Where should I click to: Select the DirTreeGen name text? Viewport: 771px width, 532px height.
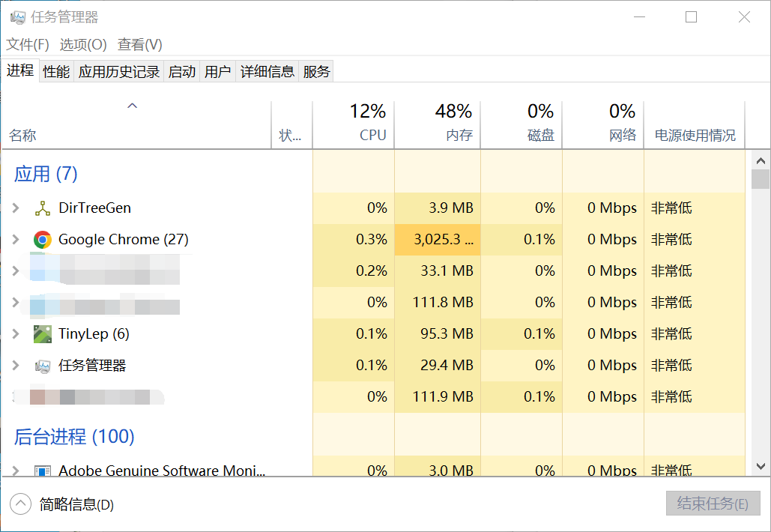tap(95, 208)
